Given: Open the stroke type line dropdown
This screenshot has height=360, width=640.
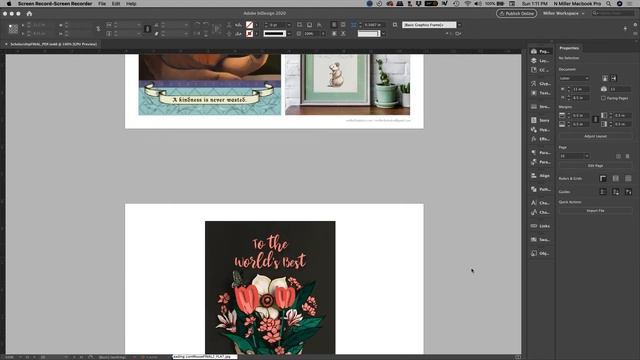Looking at the screenshot, I should pos(289,33).
